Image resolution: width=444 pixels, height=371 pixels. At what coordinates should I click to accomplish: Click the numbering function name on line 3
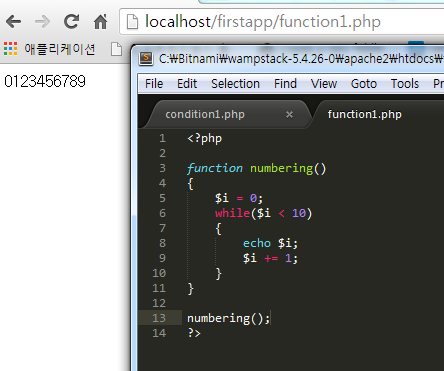pos(282,168)
